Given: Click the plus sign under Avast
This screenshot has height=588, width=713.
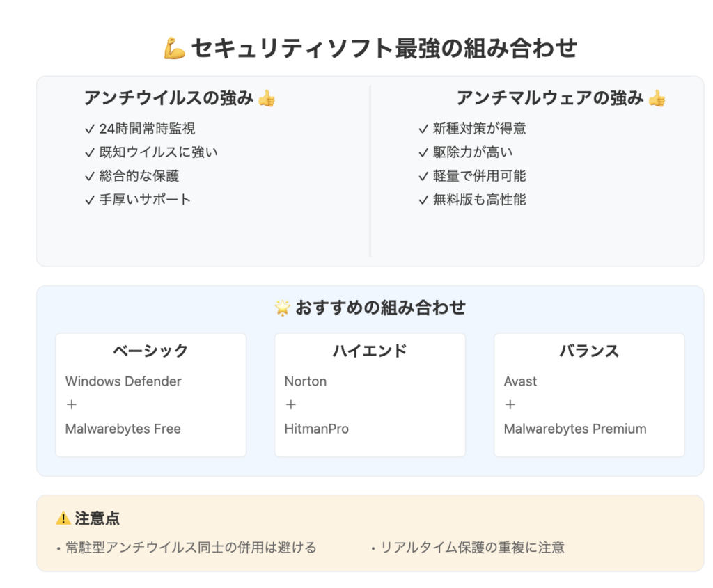Looking at the screenshot, I should click(510, 404).
